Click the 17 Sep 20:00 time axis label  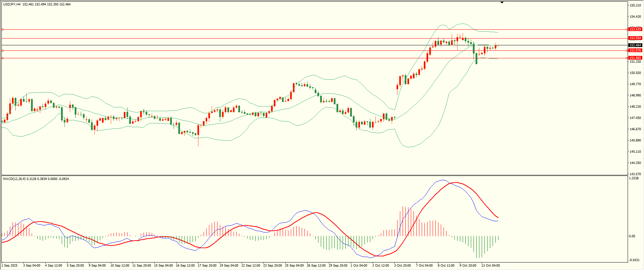pyautogui.click(x=207, y=265)
